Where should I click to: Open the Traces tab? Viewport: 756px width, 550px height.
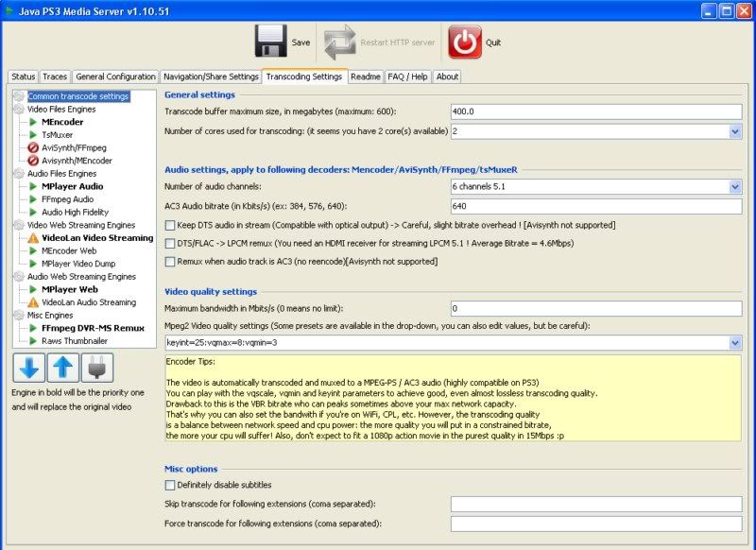click(x=55, y=77)
